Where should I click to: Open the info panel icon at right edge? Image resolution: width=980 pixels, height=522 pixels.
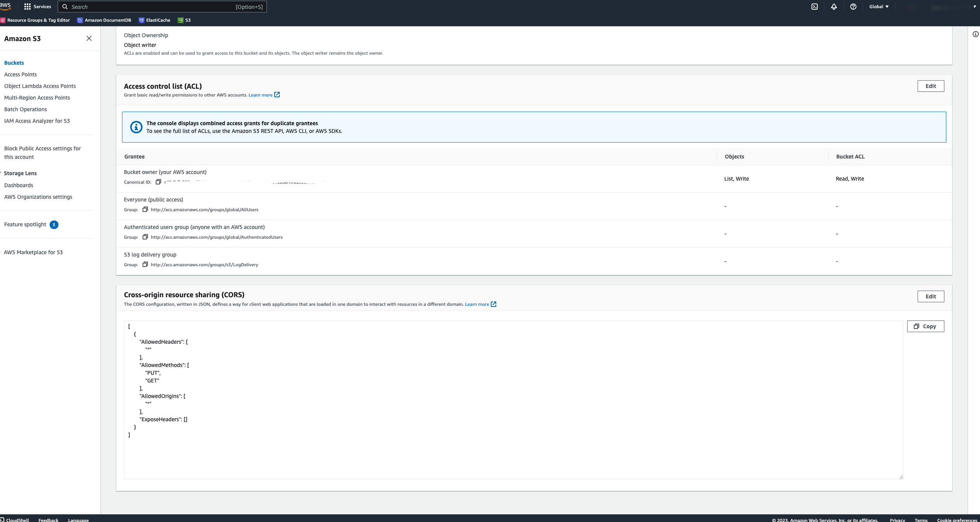976,34
